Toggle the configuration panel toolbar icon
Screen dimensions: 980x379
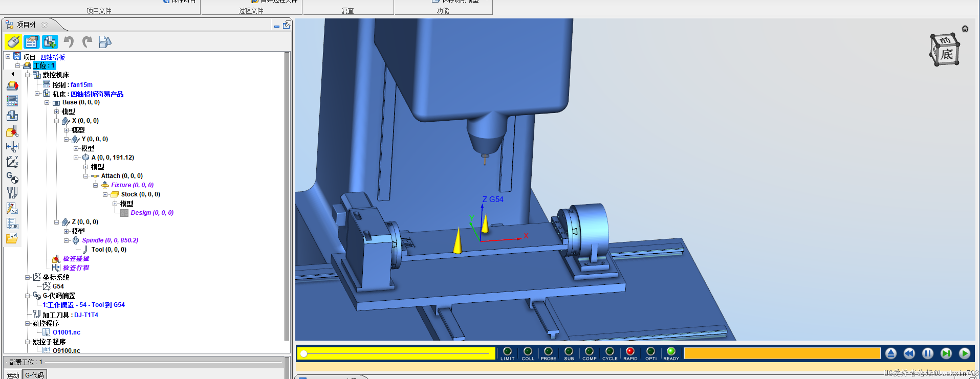point(32,42)
